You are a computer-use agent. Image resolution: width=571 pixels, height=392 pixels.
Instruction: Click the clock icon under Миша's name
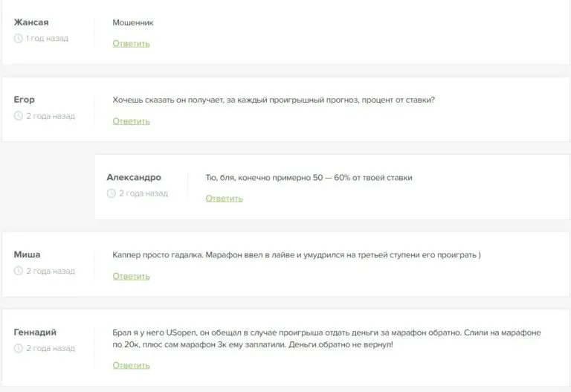(x=19, y=271)
